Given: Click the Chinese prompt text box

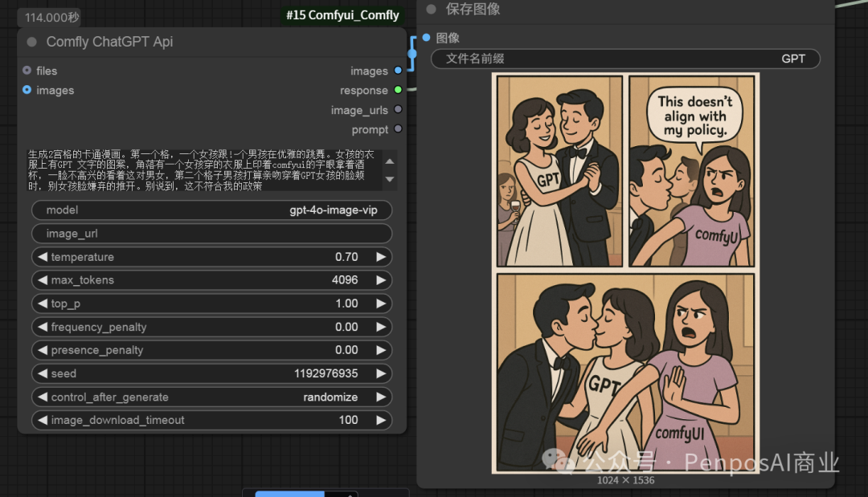Looking at the screenshot, I should [x=205, y=170].
